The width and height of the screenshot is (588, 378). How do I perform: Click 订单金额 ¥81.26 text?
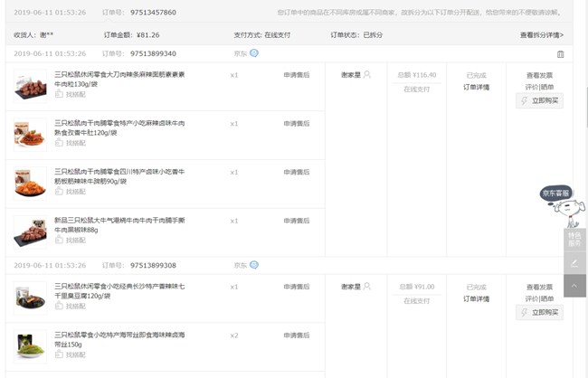tap(132, 35)
